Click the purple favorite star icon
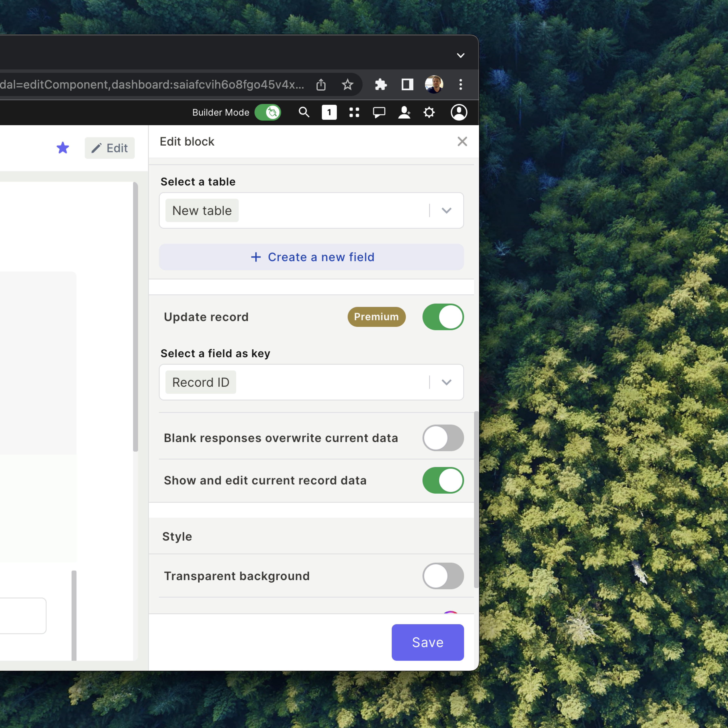728x728 pixels. pos(63,148)
